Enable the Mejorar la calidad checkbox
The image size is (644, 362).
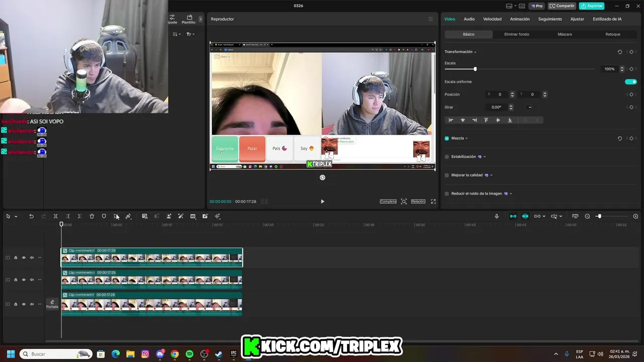[447, 175]
